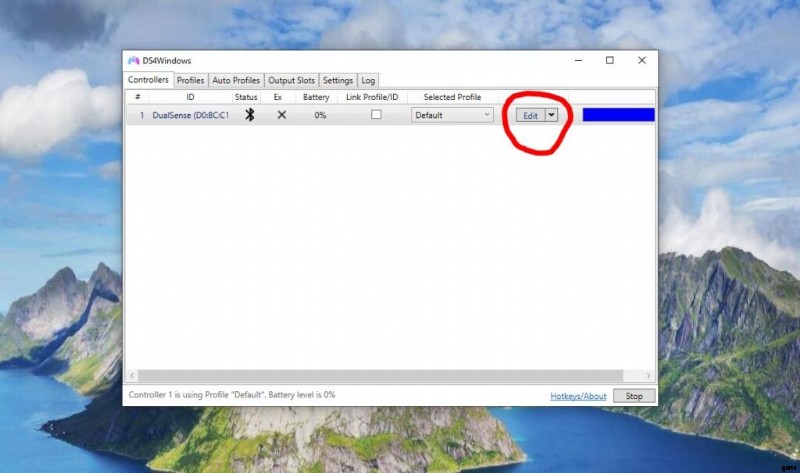Click the X icon in Ex column

282,115
